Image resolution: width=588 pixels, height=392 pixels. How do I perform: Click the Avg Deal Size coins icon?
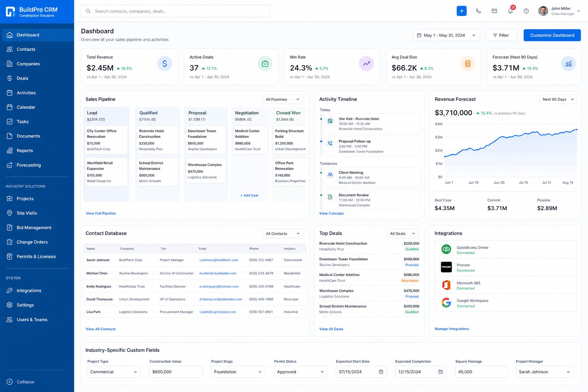(x=468, y=64)
